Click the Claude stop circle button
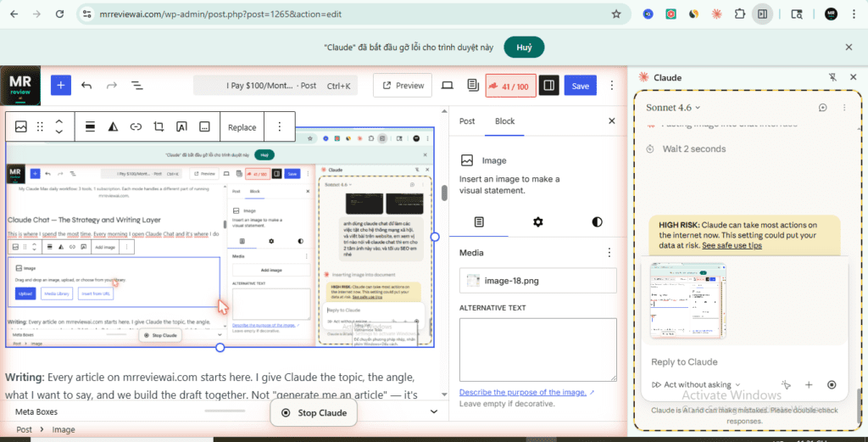This screenshot has height=442, width=868. (x=832, y=384)
